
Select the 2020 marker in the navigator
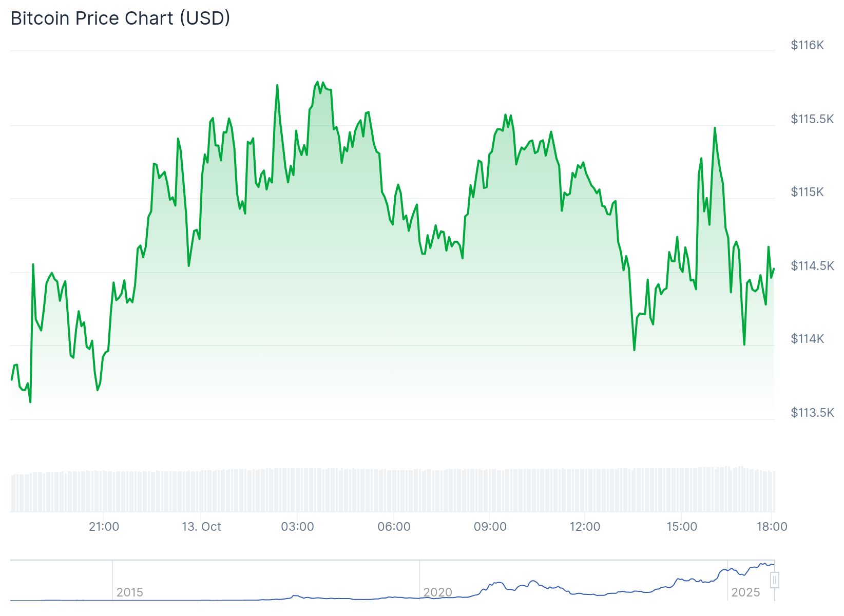tap(437, 592)
